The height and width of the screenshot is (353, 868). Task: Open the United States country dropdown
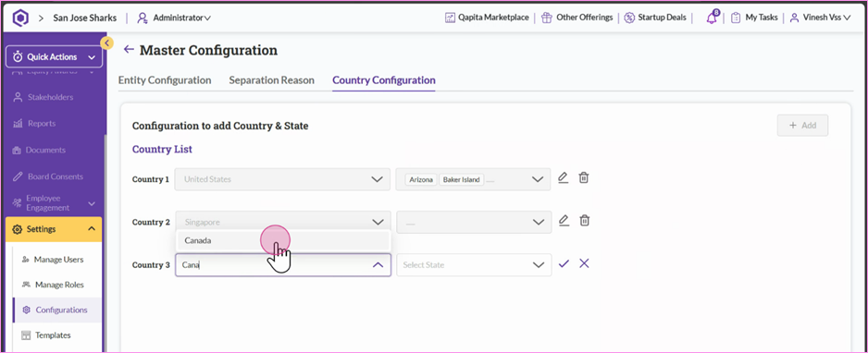[282, 179]
